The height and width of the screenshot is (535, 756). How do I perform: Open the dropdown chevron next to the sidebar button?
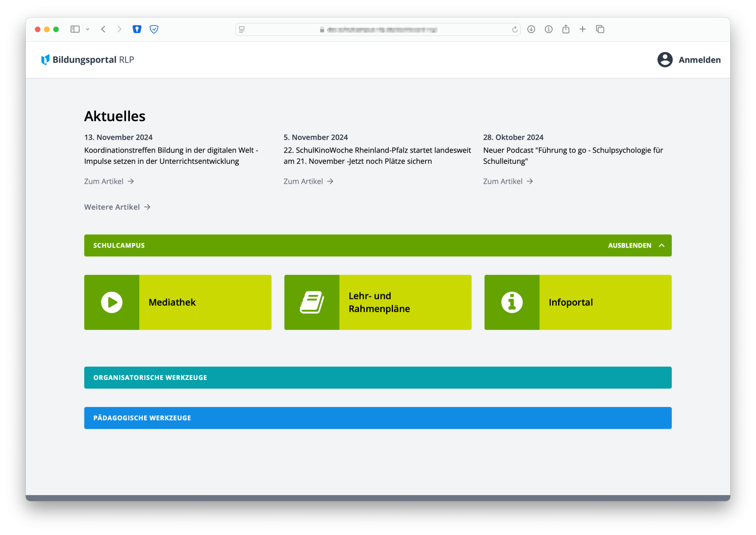click(88, 29)
